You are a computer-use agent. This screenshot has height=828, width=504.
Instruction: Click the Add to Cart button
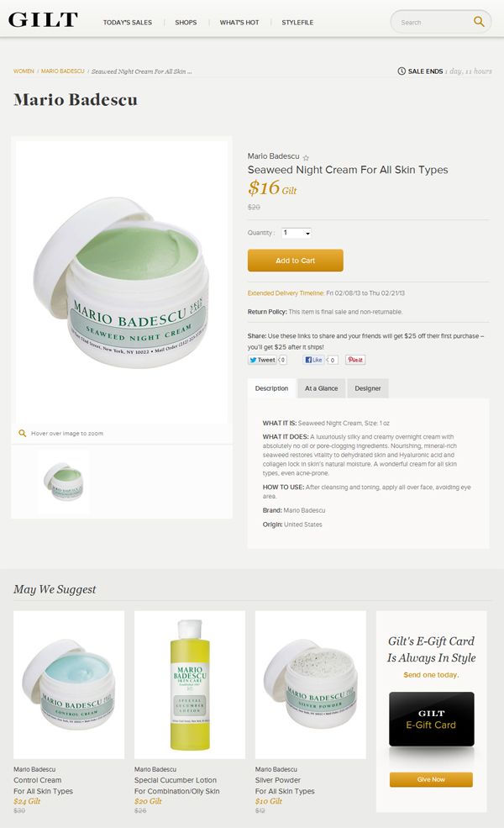pos(296,261)
